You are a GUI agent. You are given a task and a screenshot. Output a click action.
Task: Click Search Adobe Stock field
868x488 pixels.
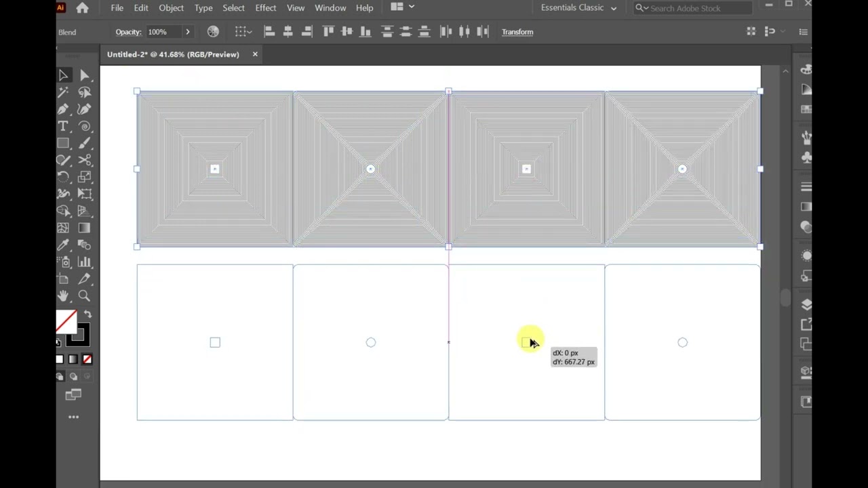(x=693, y=8)
